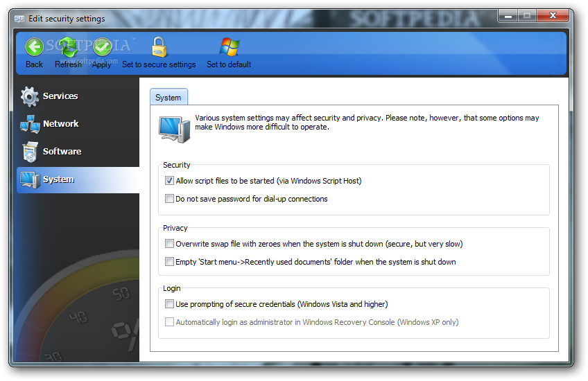Minimize the Edit security settings window
This screenshot has height=381, width=588.
pyautogui.click(x=508, y=16)
